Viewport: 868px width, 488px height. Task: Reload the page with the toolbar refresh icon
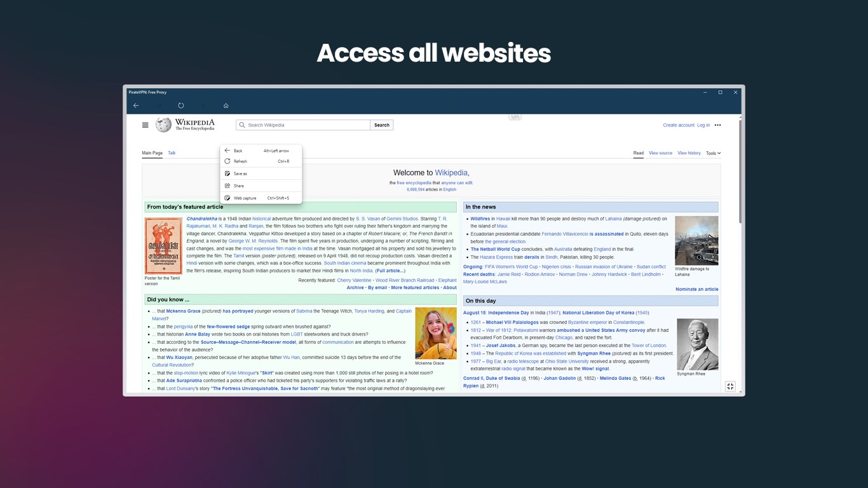coord(181,105)
